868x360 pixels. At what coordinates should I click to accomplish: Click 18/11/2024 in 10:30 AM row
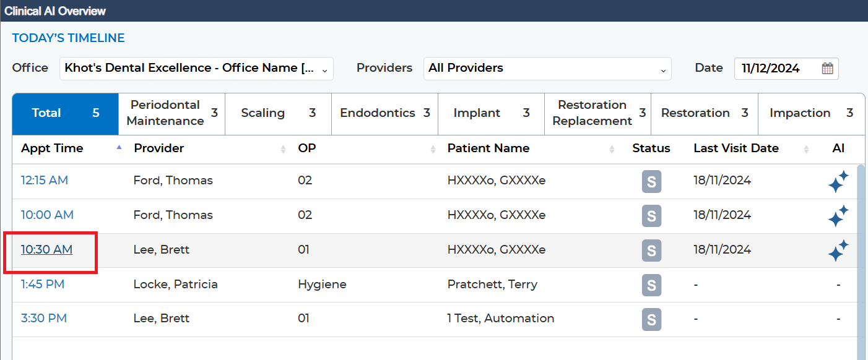(x=723, y=250)
